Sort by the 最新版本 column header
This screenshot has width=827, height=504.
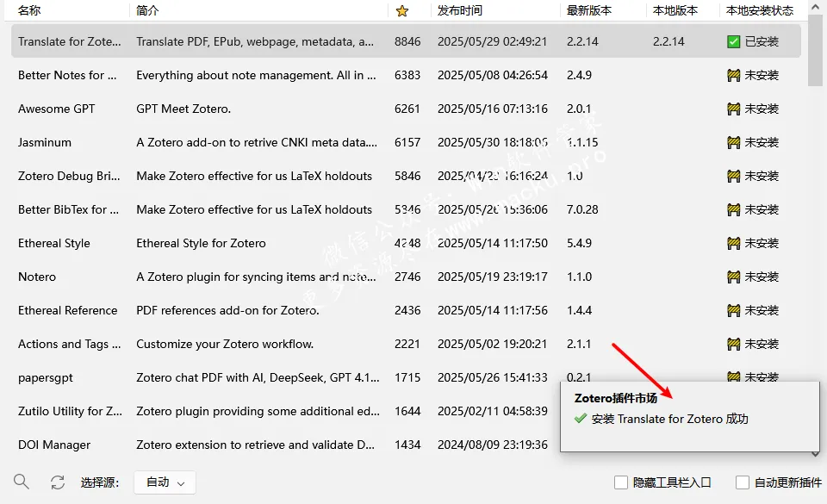[x=589, y=10]
